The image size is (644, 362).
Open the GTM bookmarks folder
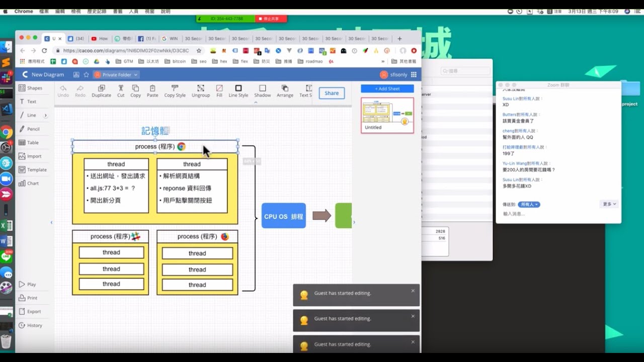point(124,61)
